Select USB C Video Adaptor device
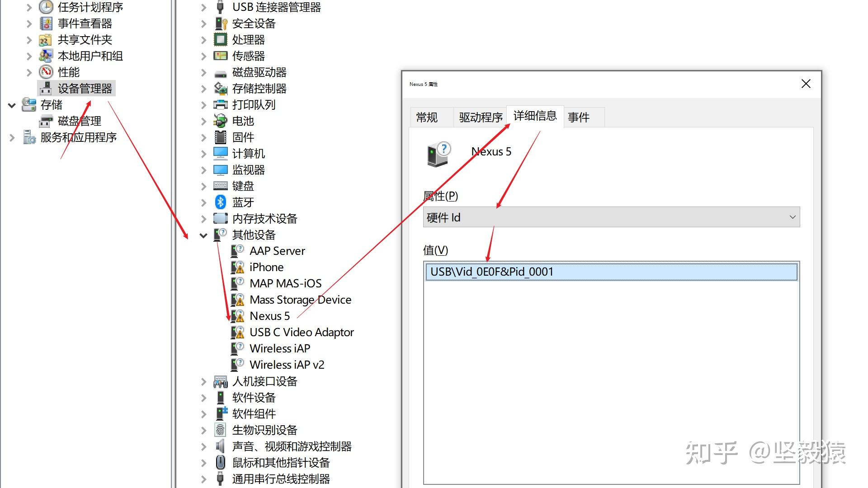Screen dimensions: 868x488 (302, 332)
